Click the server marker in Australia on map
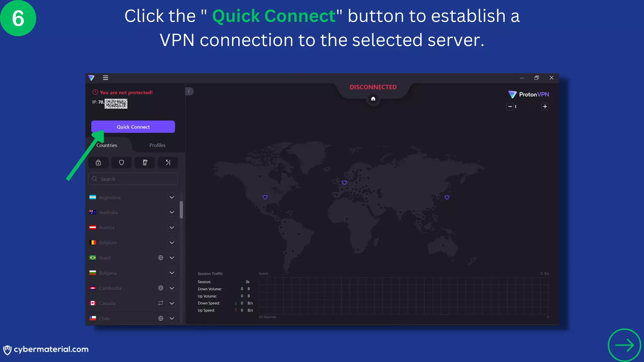 tap(443, 245)
